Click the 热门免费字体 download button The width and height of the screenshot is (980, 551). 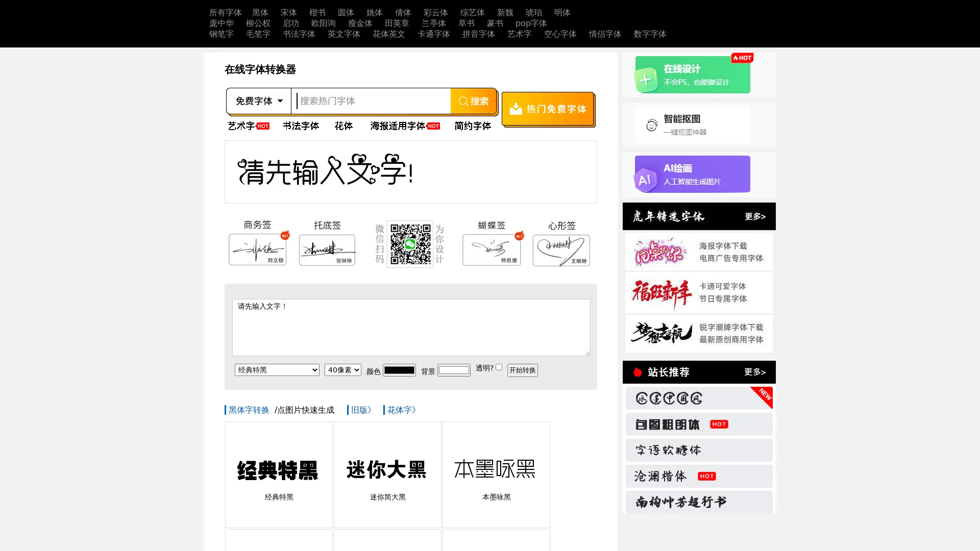pos(547,109)
